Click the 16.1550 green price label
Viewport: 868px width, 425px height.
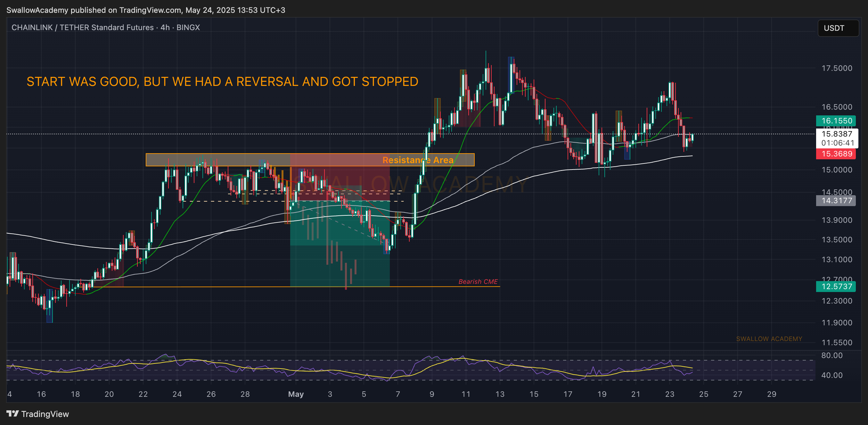pos(836,121)
